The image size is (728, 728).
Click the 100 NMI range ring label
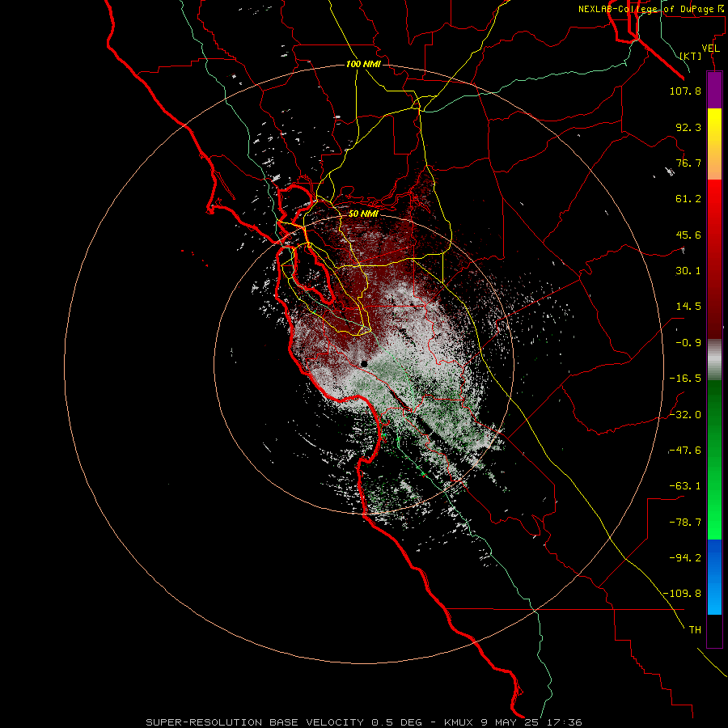pos(363,64)
